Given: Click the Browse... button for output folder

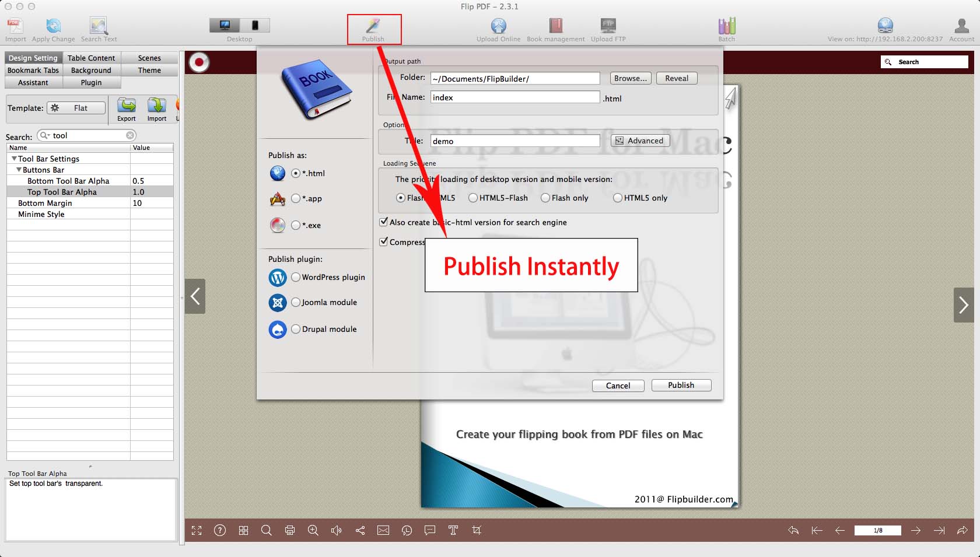Looking at the screenshot, I should pyautogui.click(x=630, y=78).
